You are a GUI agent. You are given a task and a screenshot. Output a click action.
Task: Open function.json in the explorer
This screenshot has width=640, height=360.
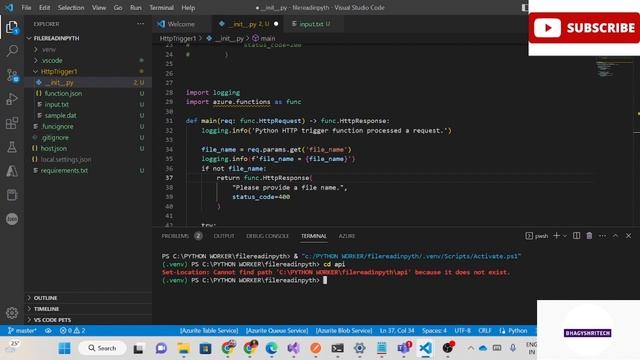click(x=63, y=93)
